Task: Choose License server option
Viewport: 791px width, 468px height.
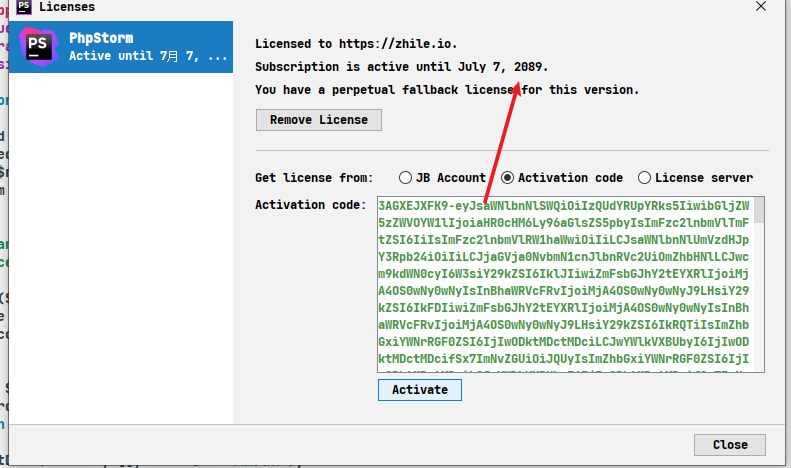Action: pyautogui.click(x=695, y=178)
